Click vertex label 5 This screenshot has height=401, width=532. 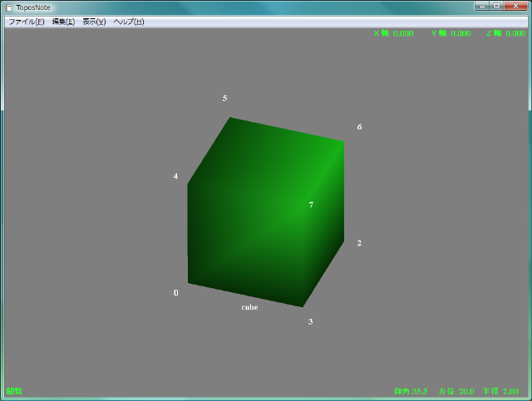click(x=224, y=98)
